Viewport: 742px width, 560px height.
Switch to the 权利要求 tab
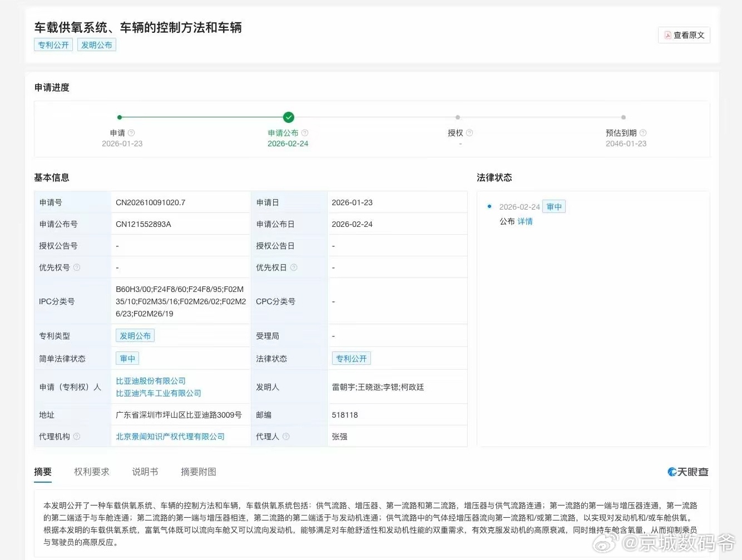92,472
